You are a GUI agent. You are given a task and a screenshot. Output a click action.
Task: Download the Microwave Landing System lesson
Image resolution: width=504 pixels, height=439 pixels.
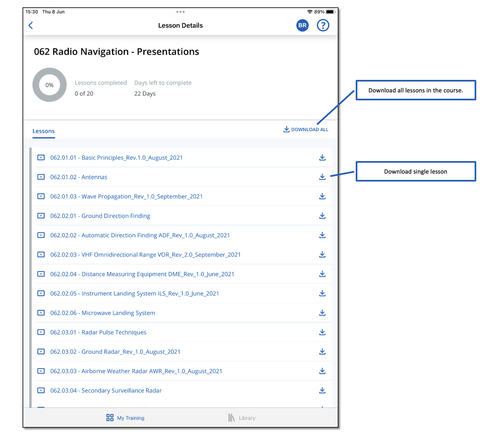tap(322, 313)
